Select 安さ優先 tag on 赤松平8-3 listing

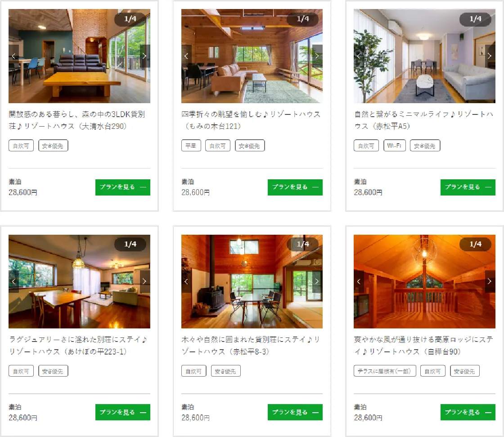pyautogui.click(x=225, y=371)
